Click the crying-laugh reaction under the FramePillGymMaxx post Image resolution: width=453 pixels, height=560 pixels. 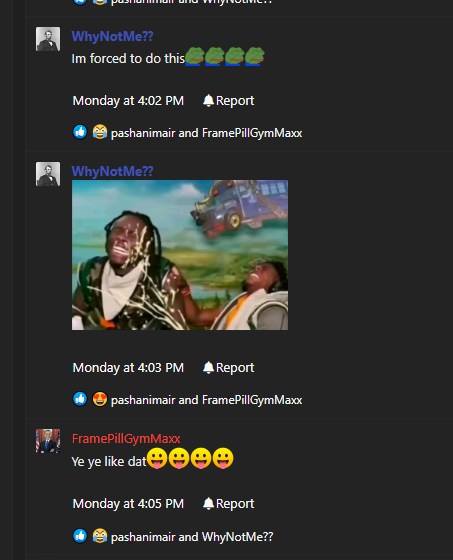pos(100,536)
